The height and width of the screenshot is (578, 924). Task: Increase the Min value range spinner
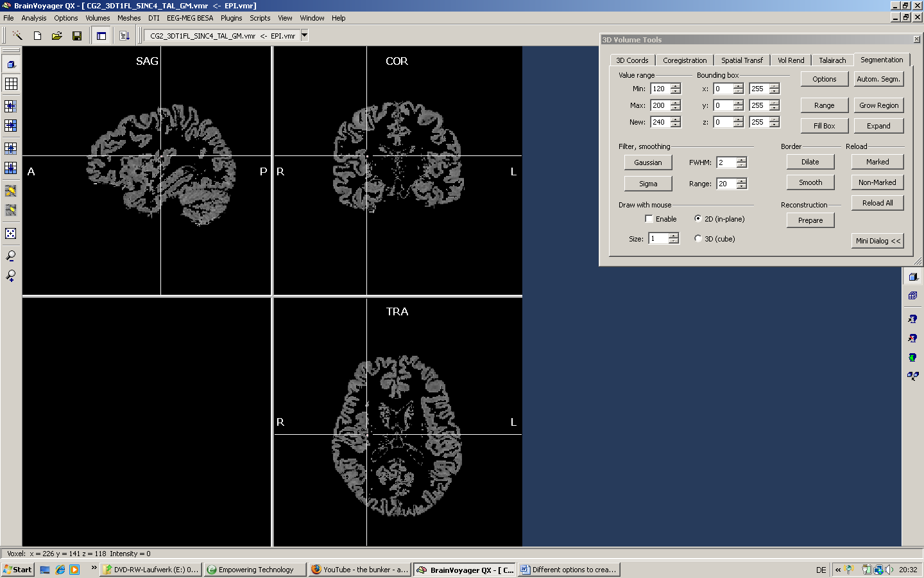click(x=675, y=86)
